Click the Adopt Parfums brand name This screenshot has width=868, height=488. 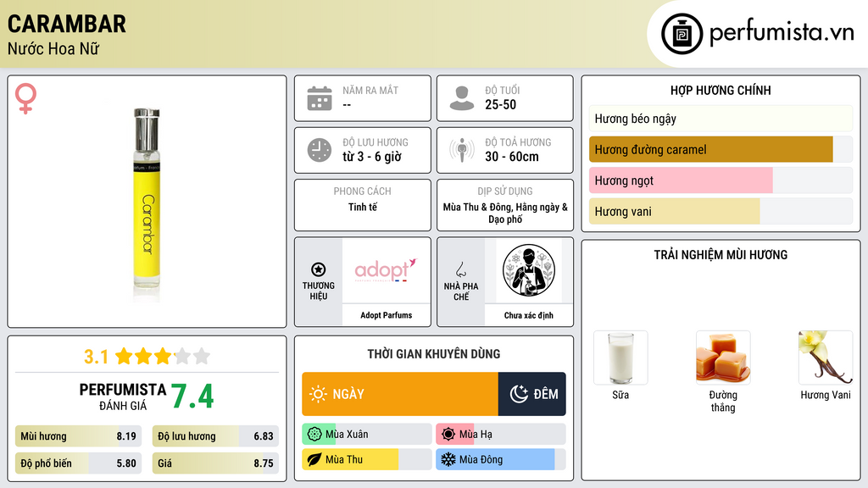[x=386, y=315]
